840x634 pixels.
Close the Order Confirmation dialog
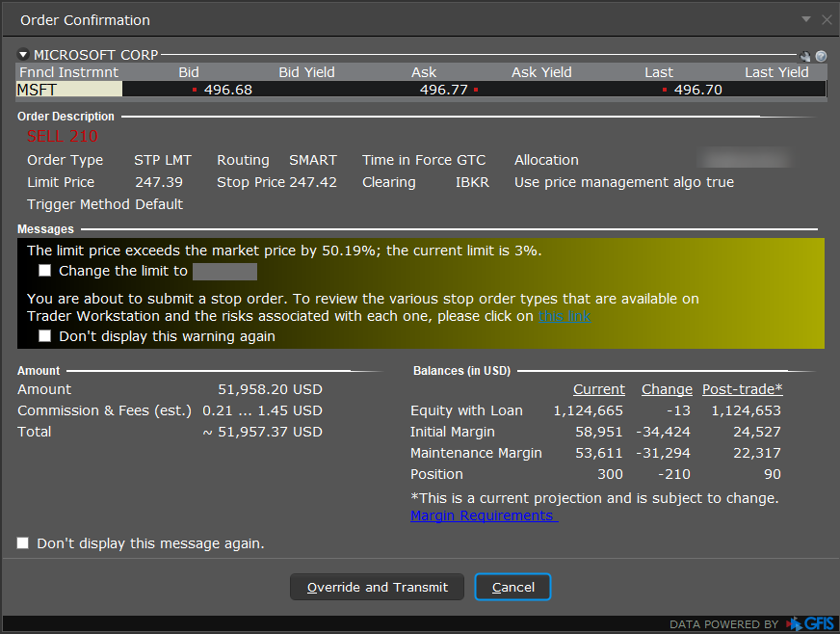(827, 20)
